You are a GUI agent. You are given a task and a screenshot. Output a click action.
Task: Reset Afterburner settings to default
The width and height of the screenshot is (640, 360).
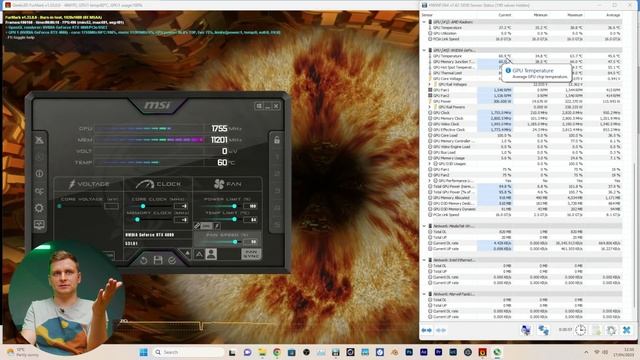click(x=144, y=260)
